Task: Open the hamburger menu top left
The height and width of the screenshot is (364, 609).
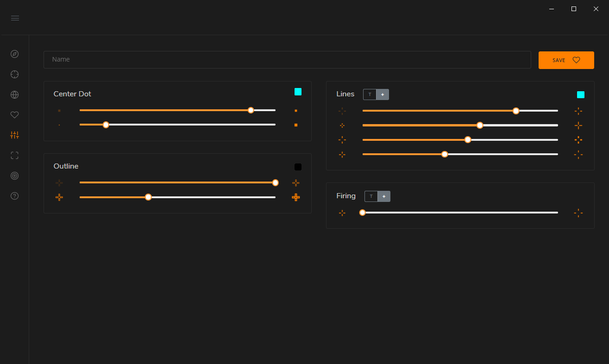Action: click(15, 18)
